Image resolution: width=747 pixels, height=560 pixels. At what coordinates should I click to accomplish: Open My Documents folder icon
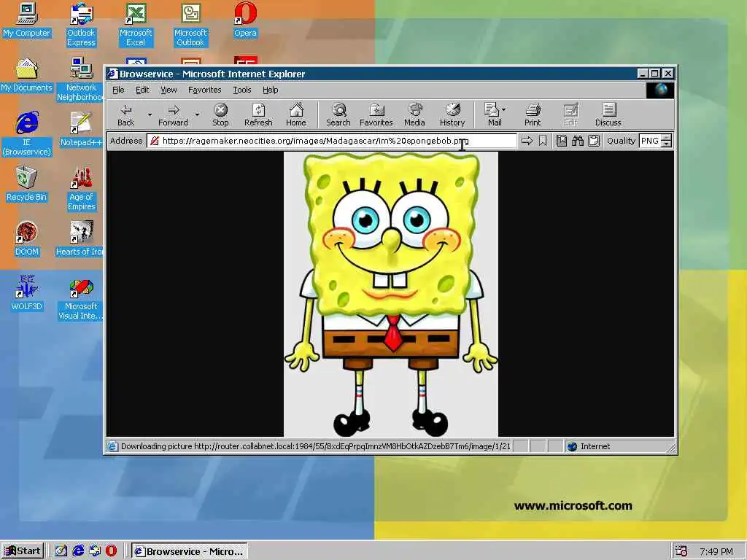27,75
